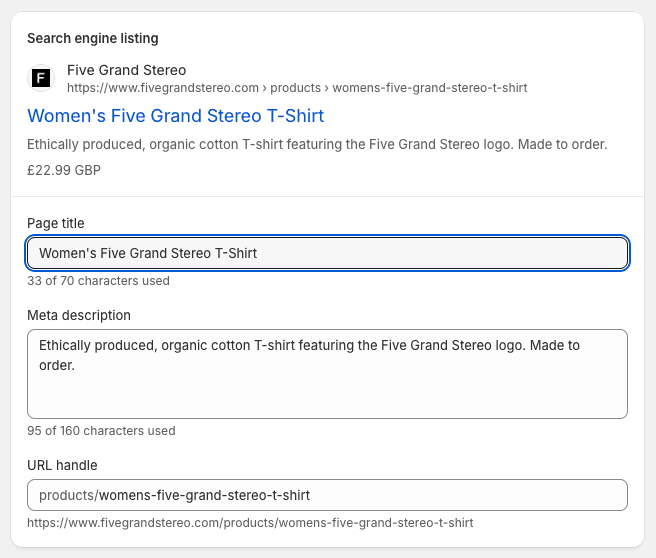Viewport: 656px width, 558px height.
Task: Click the Search engine listing heading
Action: (92, 38)
